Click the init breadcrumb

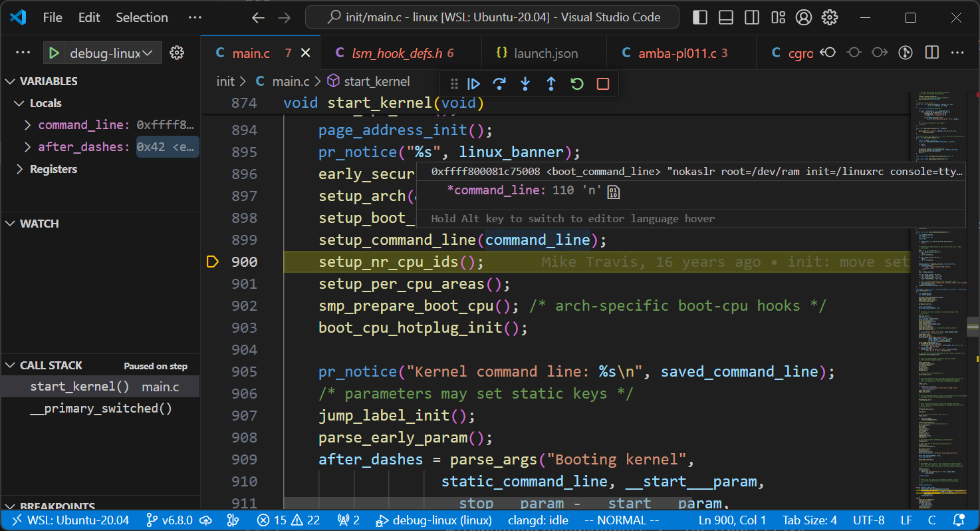tap(225, 81)
